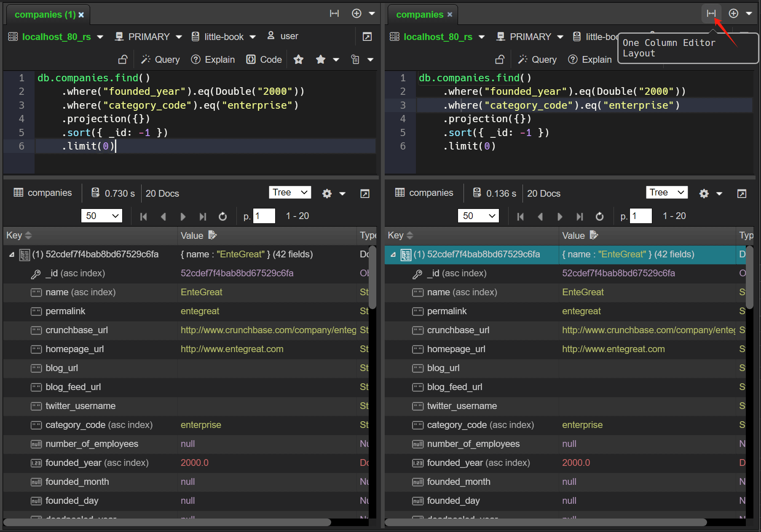Go to previous page in left results
This screenshot has width=761, height=532.
pos(163,217)
